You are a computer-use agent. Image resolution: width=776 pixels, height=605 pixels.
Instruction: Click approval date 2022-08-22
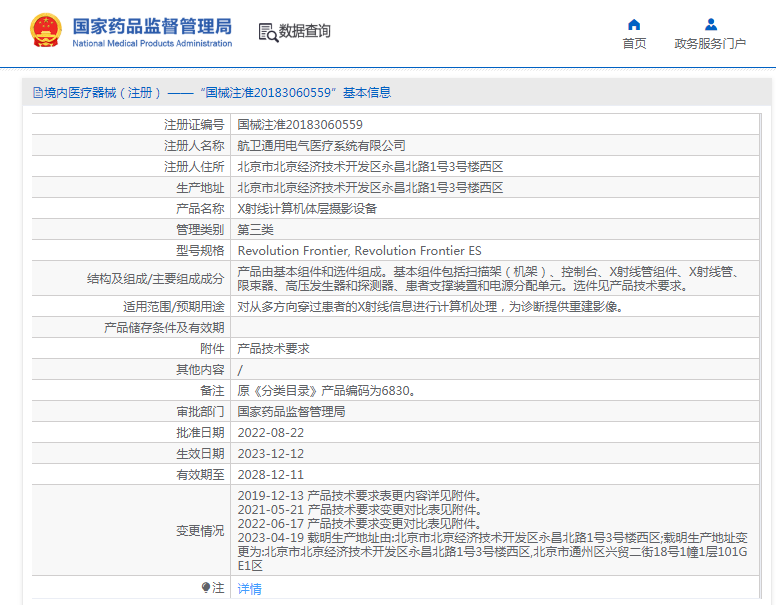(x=271, y=433)
